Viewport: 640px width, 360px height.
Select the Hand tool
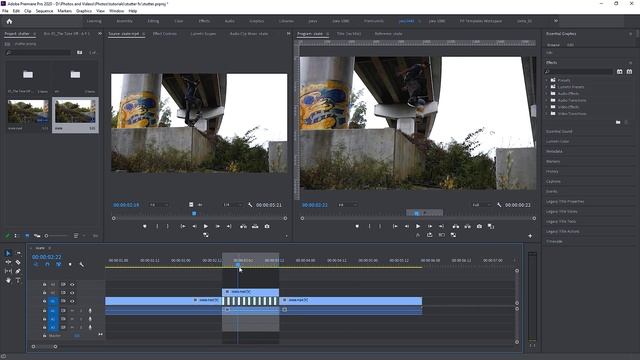(x=8, y=280)
